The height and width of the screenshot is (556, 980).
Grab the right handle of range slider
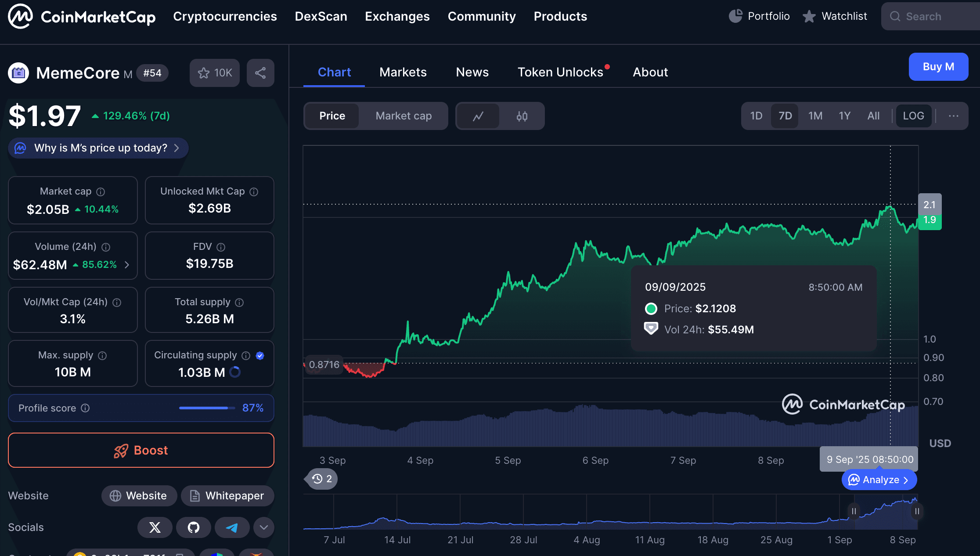coord(917,511)
